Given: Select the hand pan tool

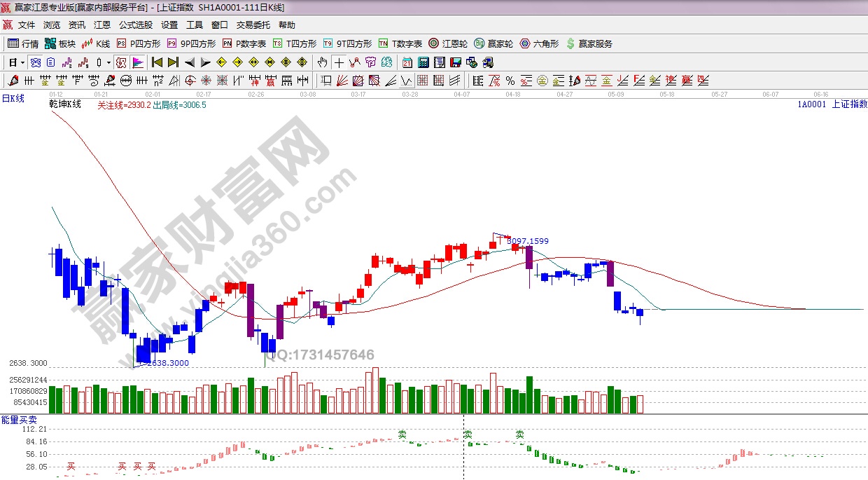Looking at the screenshot, I should pyautogui.click(x=321, y=62).
